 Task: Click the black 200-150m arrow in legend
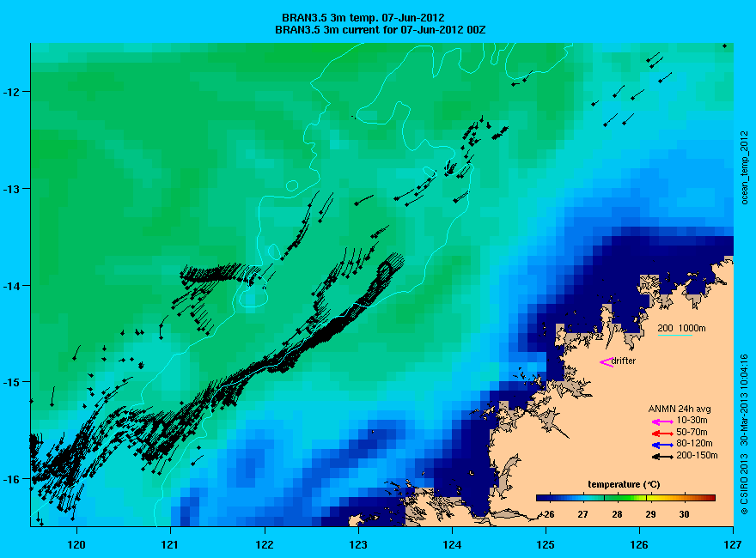(x=662, y=457)
